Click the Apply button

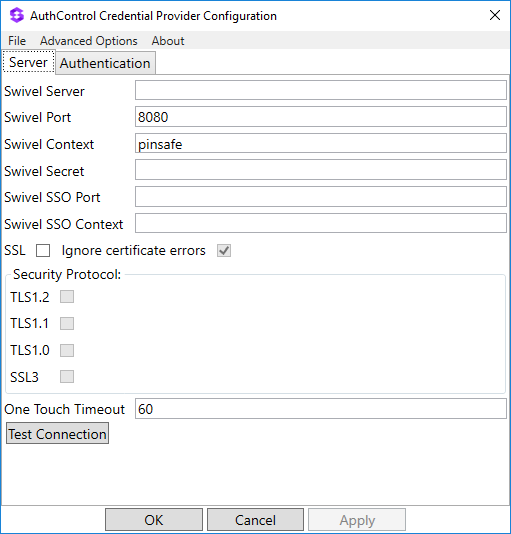[357, 520]
